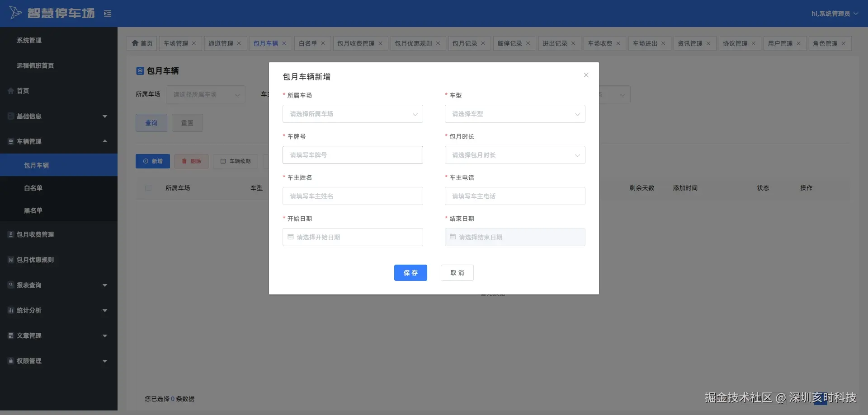The width and height of the screenshot is (868, 415).
Task: Click the smart parking logo icon
Action: point(15,13)
